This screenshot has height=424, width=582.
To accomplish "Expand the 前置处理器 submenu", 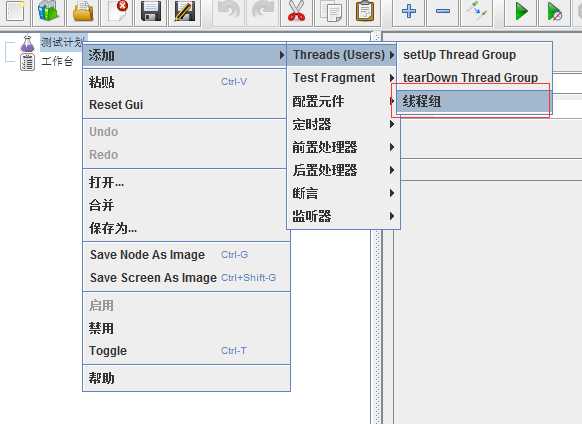I will click(x=343, y=147).
